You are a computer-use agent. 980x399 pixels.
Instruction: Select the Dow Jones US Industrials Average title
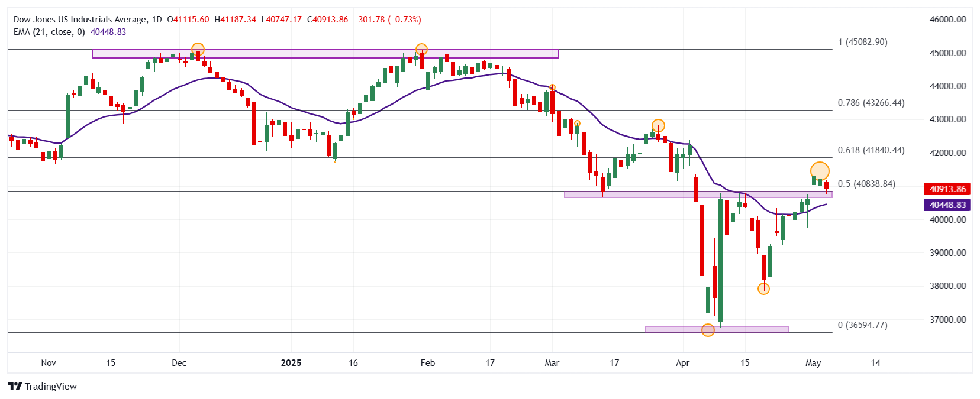click(80, 20)
